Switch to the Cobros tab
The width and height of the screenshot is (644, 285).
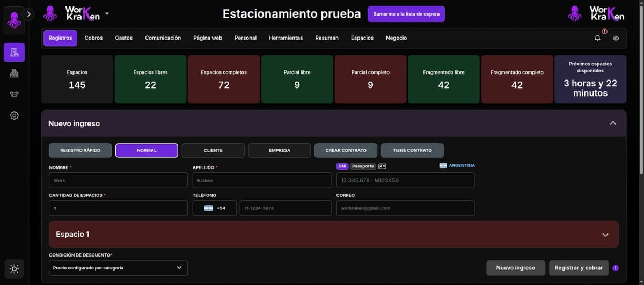93,38
